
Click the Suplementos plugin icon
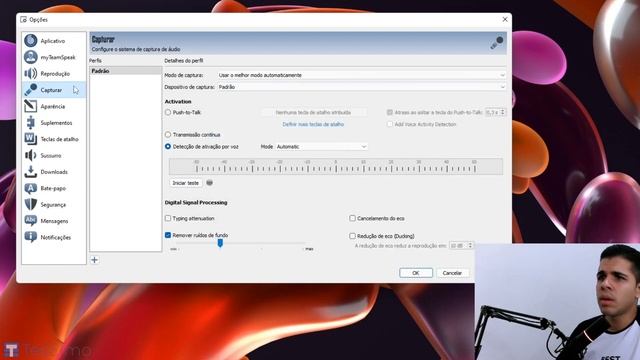pos(31,122)
